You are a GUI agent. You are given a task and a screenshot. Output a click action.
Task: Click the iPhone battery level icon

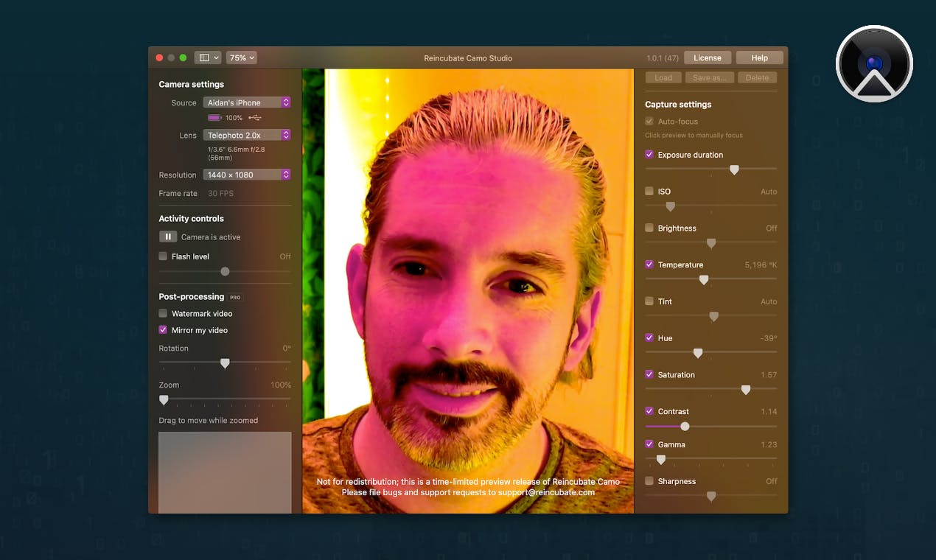tap(214, 118)
